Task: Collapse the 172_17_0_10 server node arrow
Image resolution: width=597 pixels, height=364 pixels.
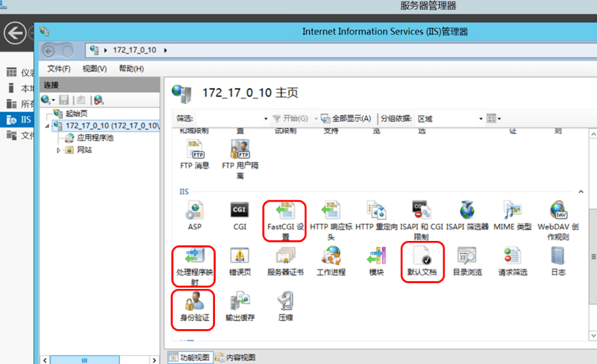Action: point(47,126)
